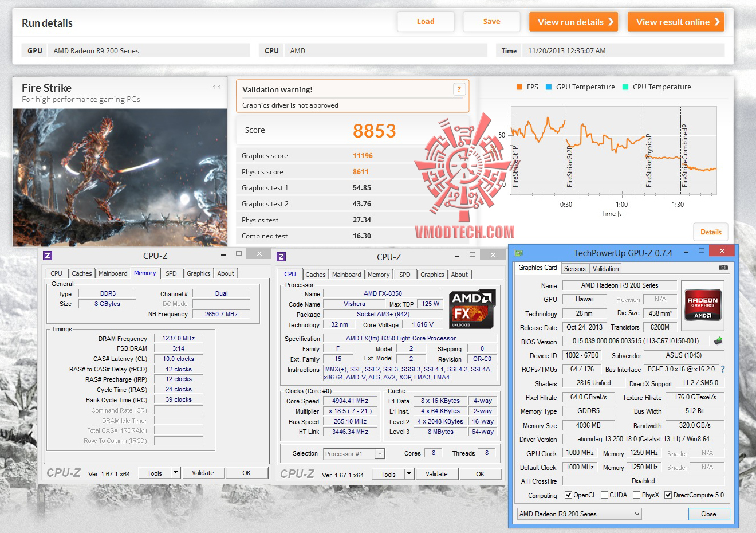Click the Memory Size value 4096 MB
Image resolution: width=756 pixels, height=533 pixels.
588,425
